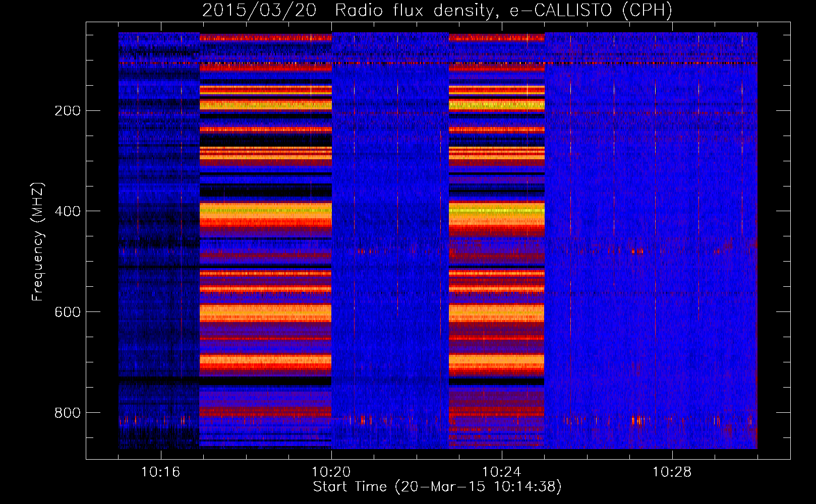Click the plot title '2015/03/20 Radio flux density, e-CALLISTO (CPH)'

pyautogui.click(x=437, y=11)
